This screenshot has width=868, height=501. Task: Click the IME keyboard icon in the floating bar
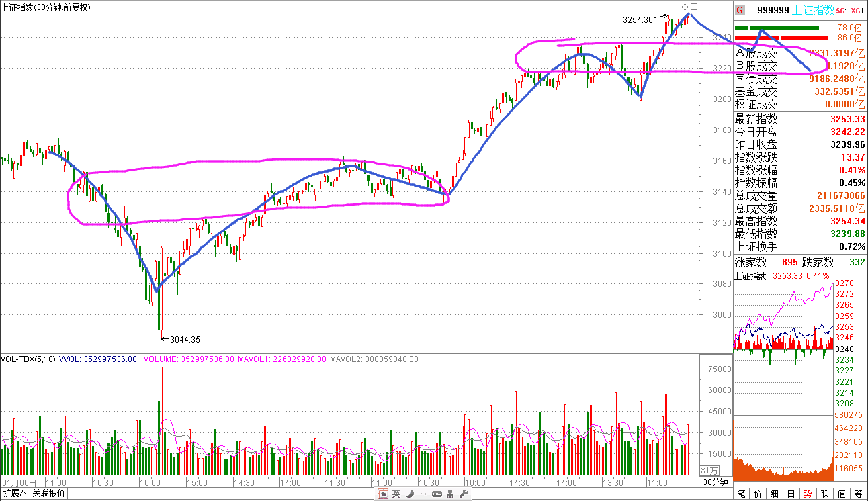[437, 494]
